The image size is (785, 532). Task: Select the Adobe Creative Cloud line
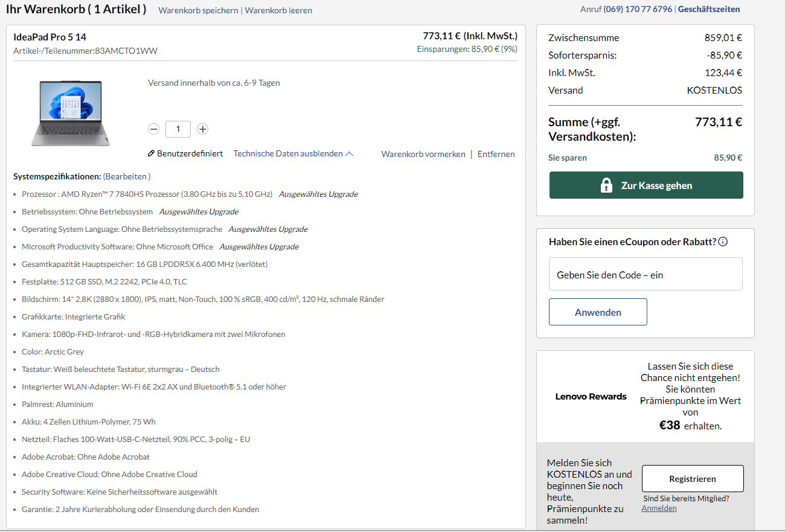(x=109, y=474)
